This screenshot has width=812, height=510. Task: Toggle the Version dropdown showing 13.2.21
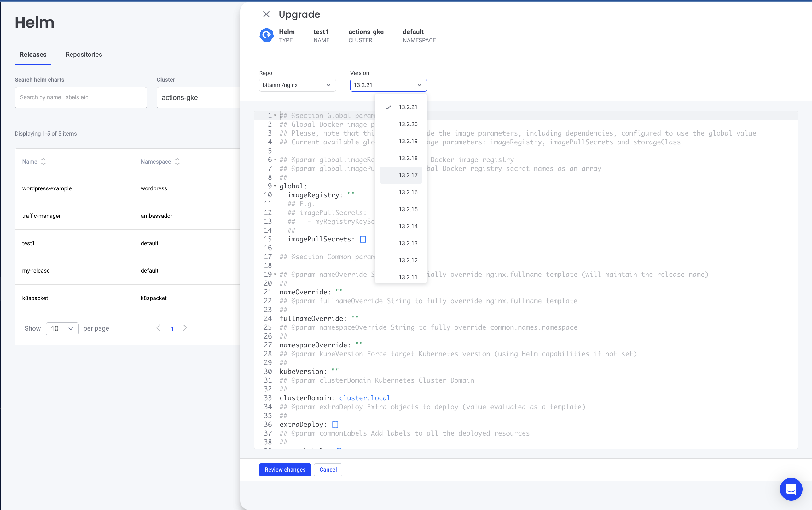(388, 85)
